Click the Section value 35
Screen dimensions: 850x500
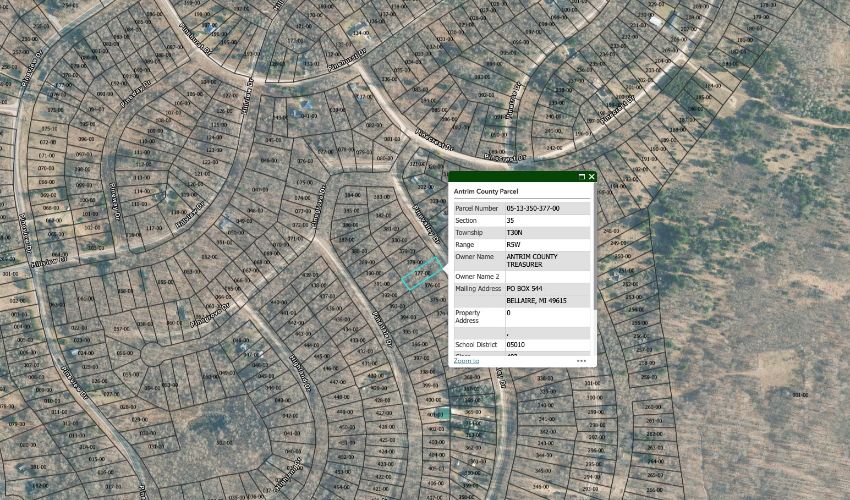510,221
